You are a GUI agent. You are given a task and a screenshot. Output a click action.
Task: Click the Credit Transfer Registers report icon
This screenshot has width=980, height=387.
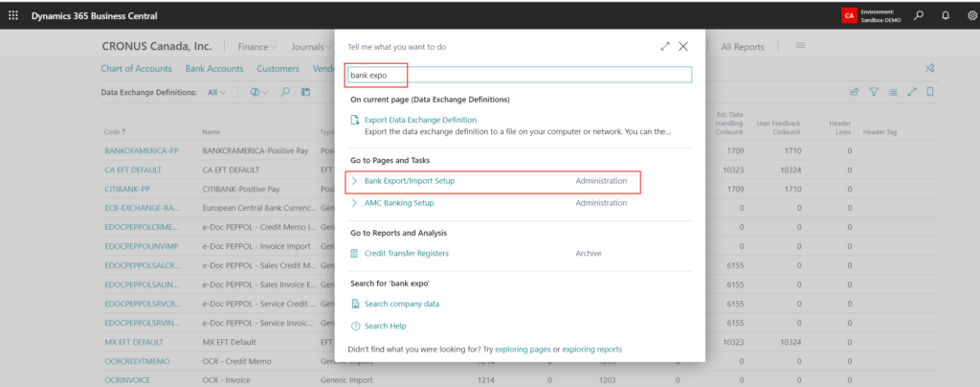pos(355,253)
